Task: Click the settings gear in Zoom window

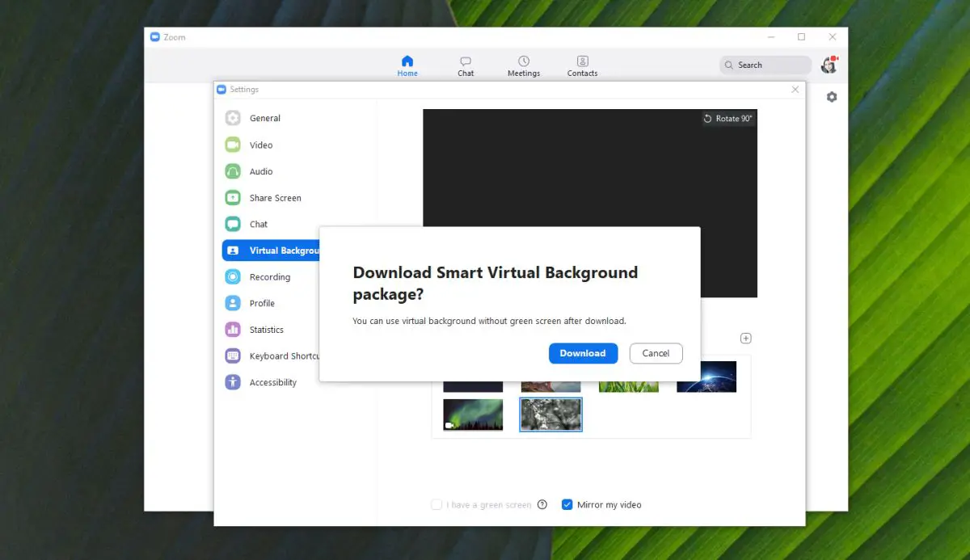Action: (832, 97)
